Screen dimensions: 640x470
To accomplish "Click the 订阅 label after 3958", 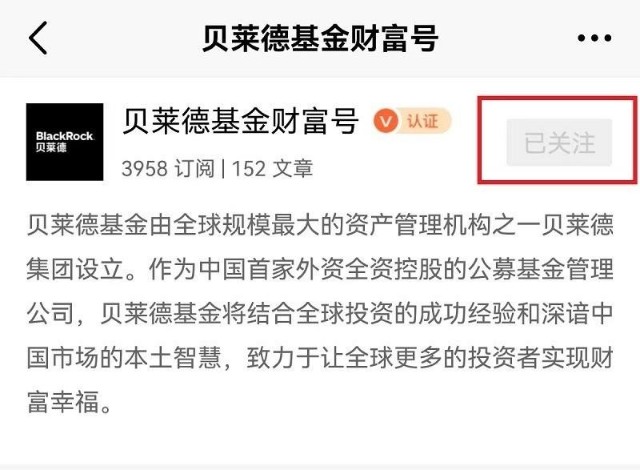I will pos(194,168).
